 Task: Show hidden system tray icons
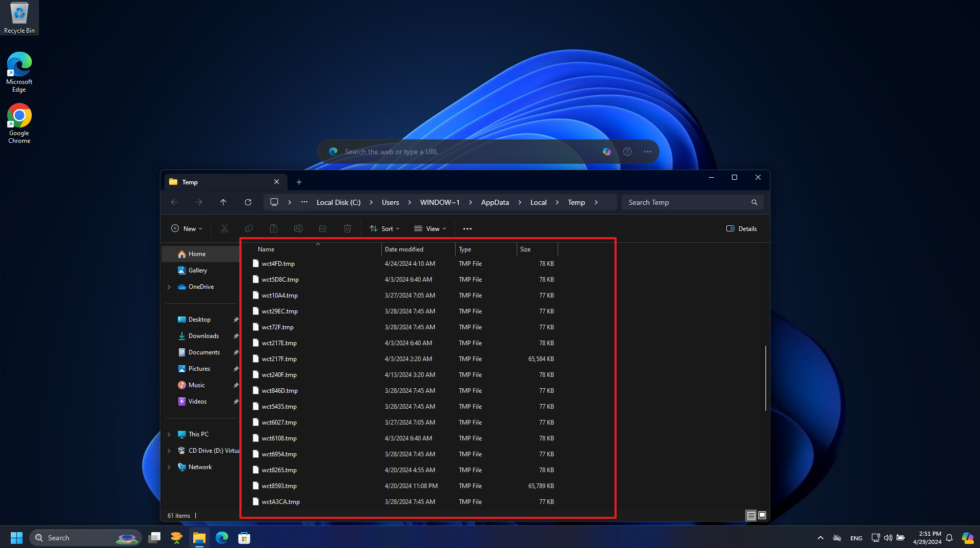pyautogui.click(x=821, y=538)
